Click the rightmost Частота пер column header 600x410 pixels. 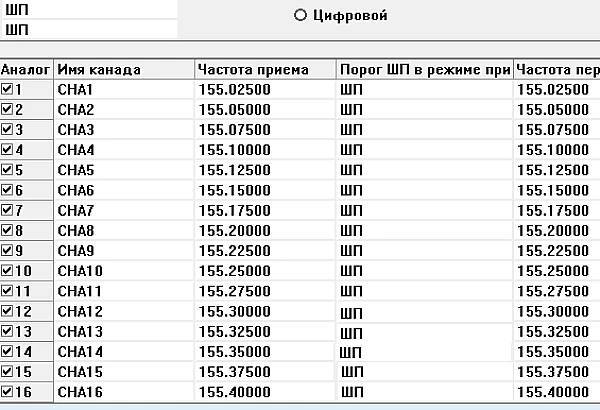pos(556,69)
